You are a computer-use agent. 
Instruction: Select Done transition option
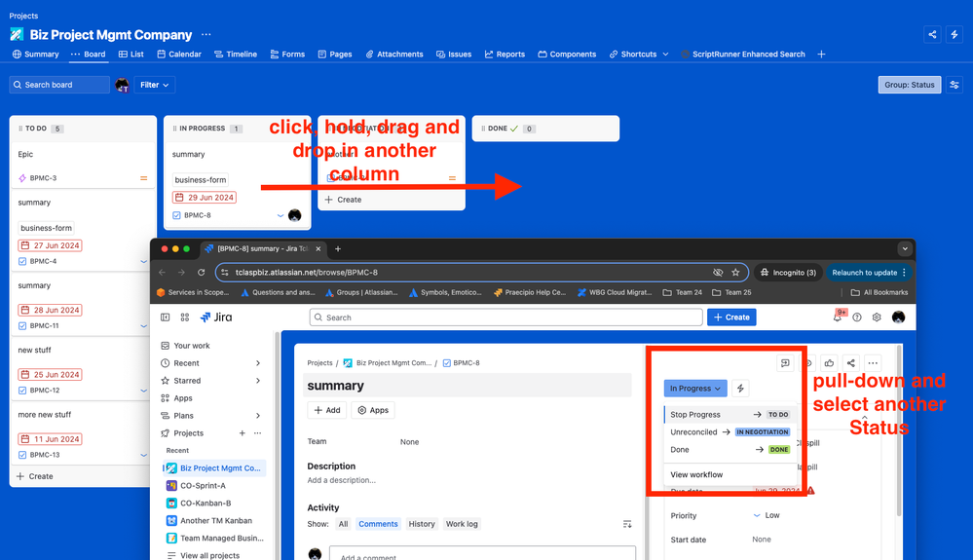click(x=730, y=450)
